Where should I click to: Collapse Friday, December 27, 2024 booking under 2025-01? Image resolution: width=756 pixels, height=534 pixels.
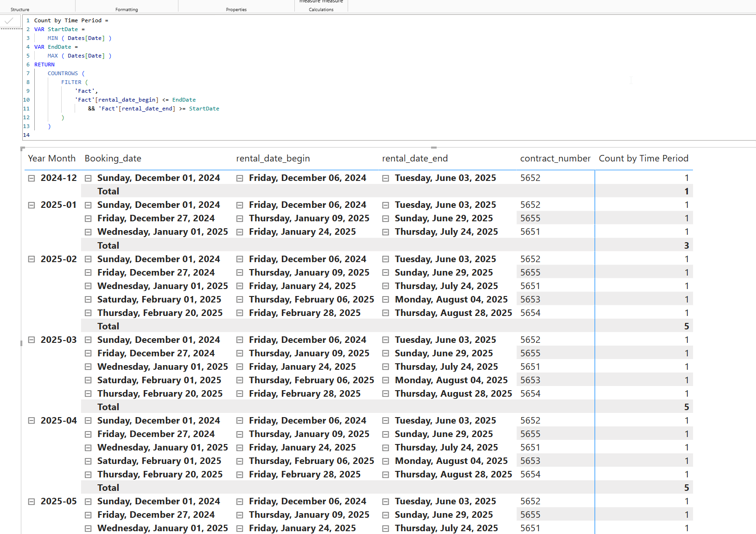pyautogui.click(x=88, y=219)
